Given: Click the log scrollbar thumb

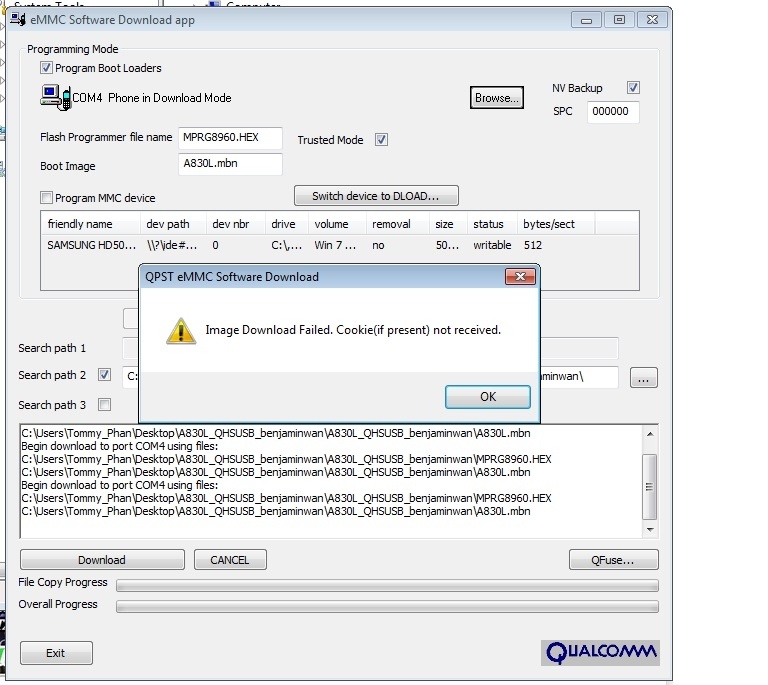Looking at the screenshot, I should pyautogui.click(x=649, y=487).
